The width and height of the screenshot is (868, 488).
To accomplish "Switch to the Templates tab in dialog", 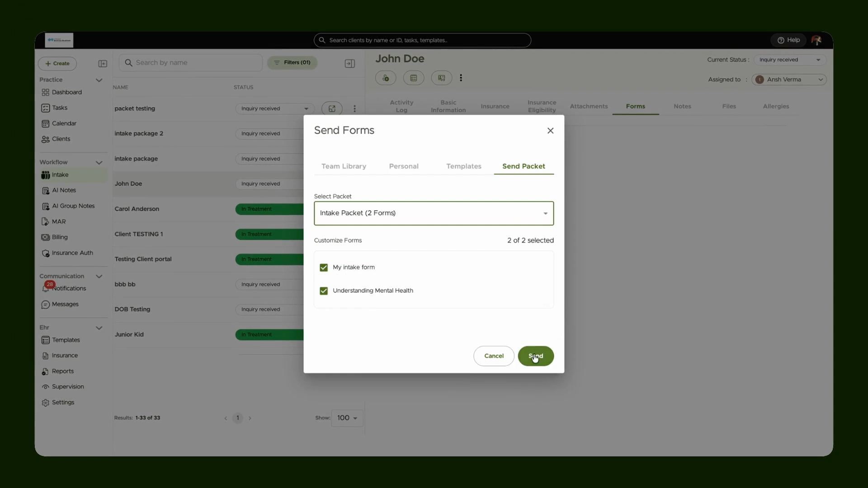I will [x=463, y=166].
